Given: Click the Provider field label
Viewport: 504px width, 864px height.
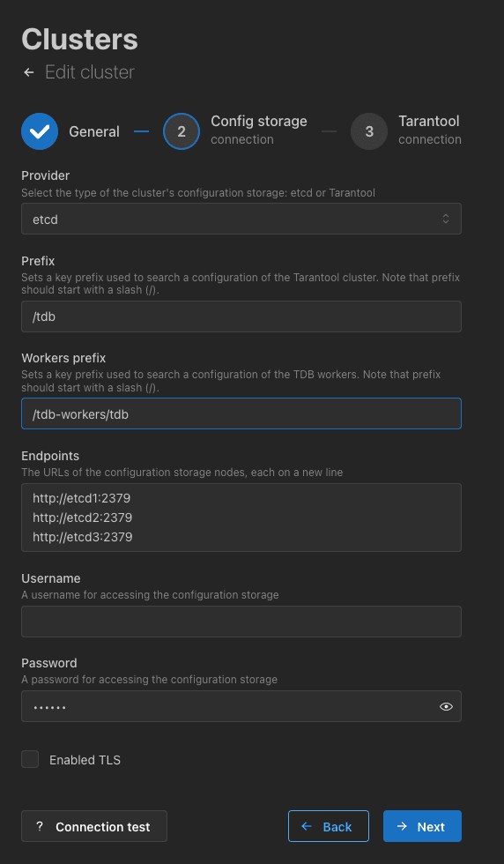Looking at the screenshot, I should pos(46,175).
